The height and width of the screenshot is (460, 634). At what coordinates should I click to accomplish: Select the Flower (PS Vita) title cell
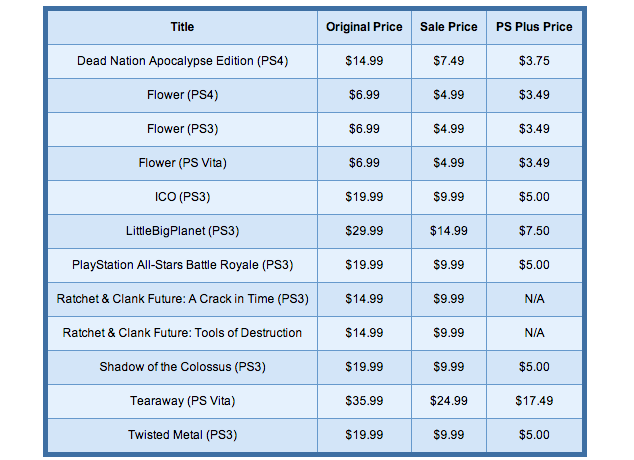point(182,163)
